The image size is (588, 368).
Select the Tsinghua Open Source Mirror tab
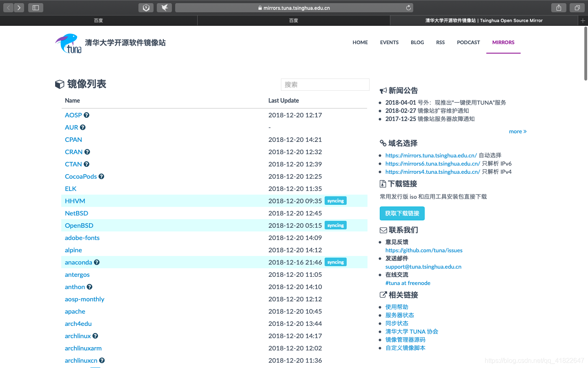click(x=484, y=20)
